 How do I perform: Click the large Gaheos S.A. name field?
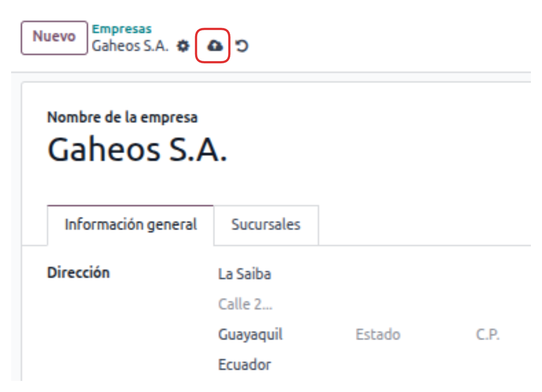137,150
